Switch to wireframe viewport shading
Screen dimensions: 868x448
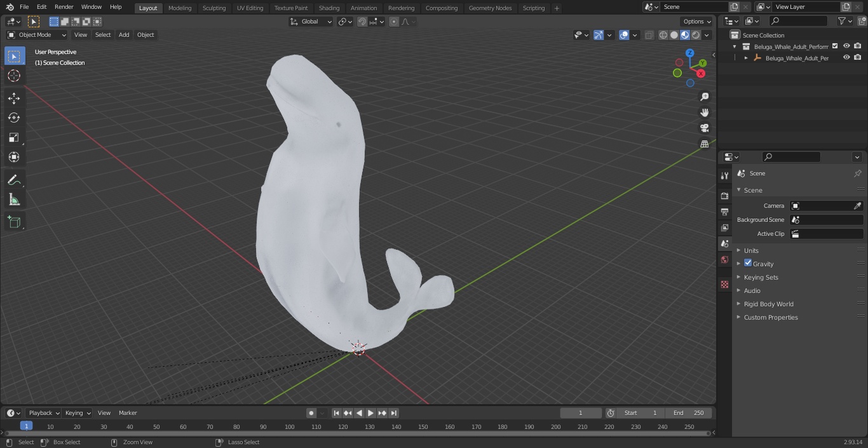coord(663,35)
